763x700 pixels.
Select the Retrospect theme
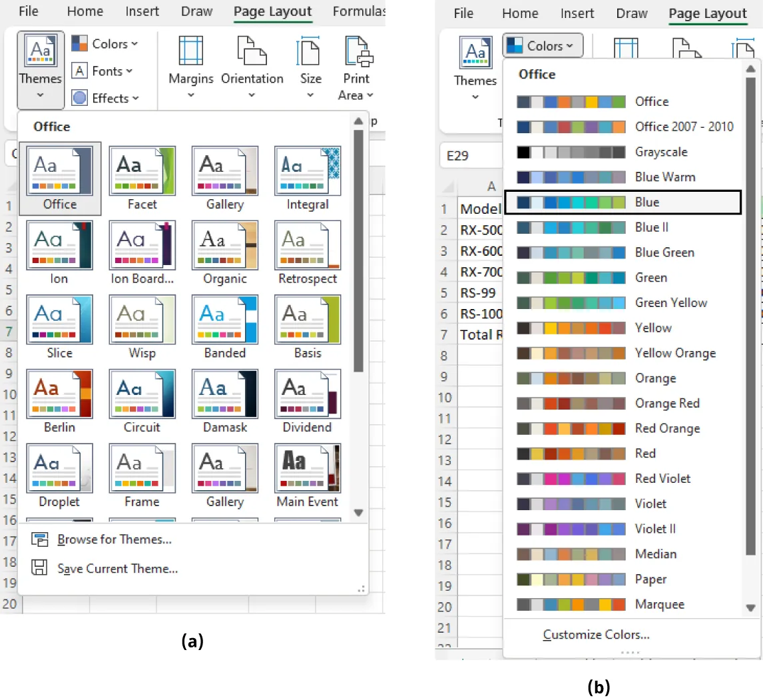[307, 252]
